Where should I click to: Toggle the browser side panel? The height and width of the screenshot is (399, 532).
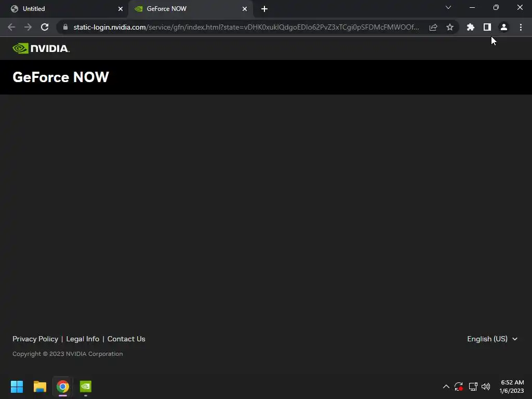[487, 27]
